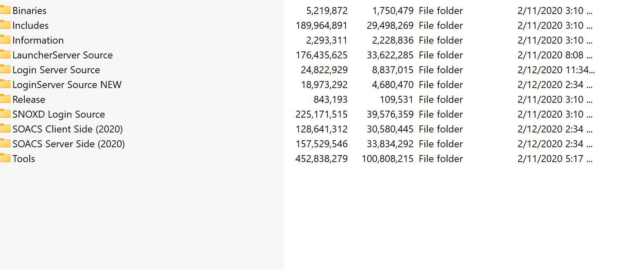Click the SOACS Client Side (2020) folder icon
644x269 pixels.
tap(5, 129)
